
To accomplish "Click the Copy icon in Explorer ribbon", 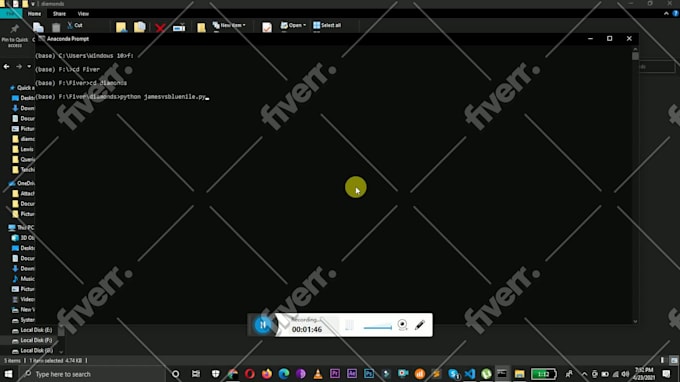I will pyautogui.click(x=38, y=27).
